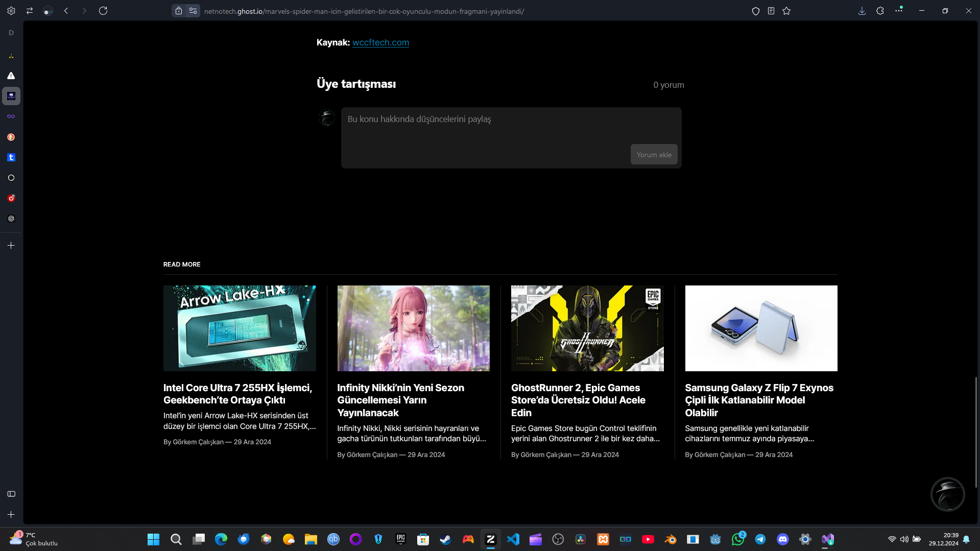Screen dimensions: 980x551
Task: Click the netnotech.ghost.io address bar URL
Action: pyautogui.click(x=364, y=11)
